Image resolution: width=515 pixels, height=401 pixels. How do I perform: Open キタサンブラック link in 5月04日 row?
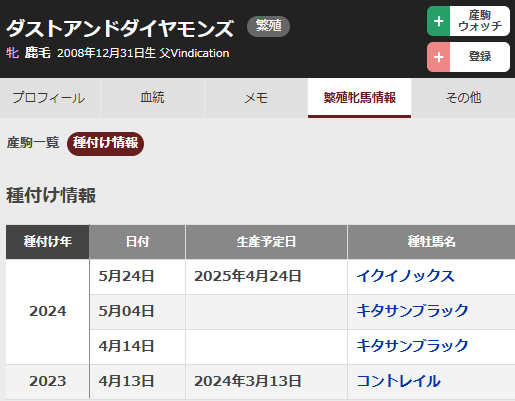(412, 311)
